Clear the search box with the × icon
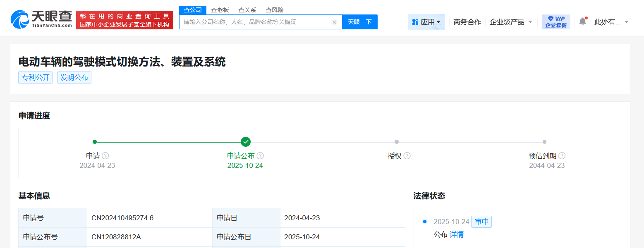644x248 pixels. point(335,21)
